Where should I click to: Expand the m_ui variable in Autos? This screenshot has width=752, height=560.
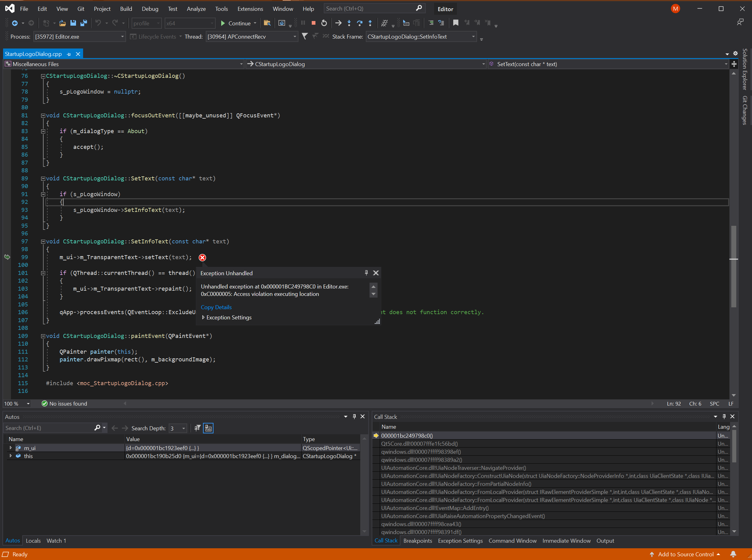(11, 448)
